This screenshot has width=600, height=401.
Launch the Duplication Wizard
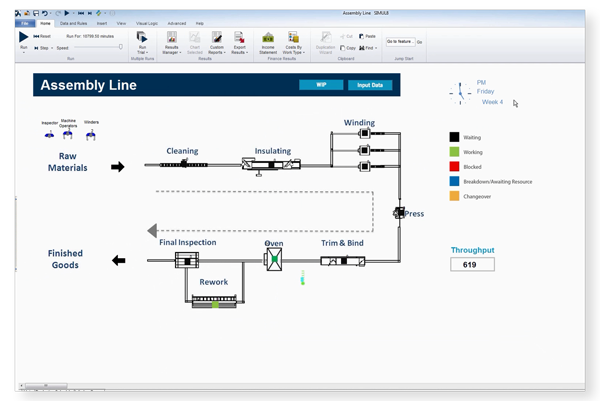tap(326, 43)
